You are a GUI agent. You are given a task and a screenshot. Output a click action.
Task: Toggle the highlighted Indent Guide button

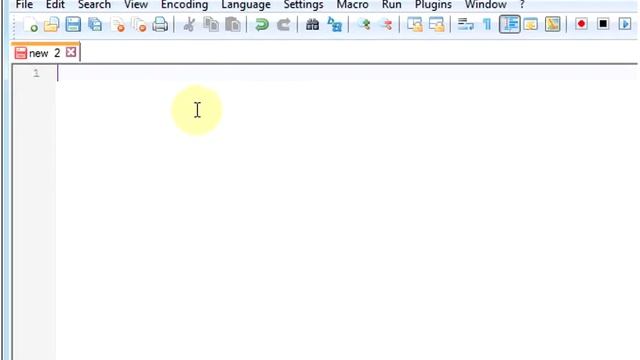click(510, 24)
